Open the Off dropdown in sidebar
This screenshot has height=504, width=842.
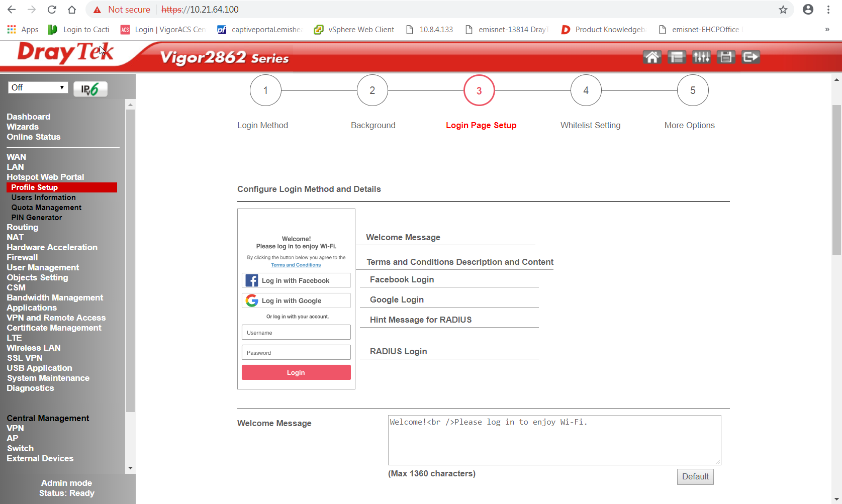coord(38,87)
